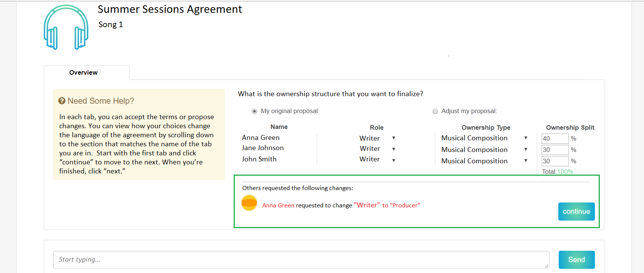Screen dimensions: 644x273
Task: Click the message box resize handle
Action: tap(546, 266)
